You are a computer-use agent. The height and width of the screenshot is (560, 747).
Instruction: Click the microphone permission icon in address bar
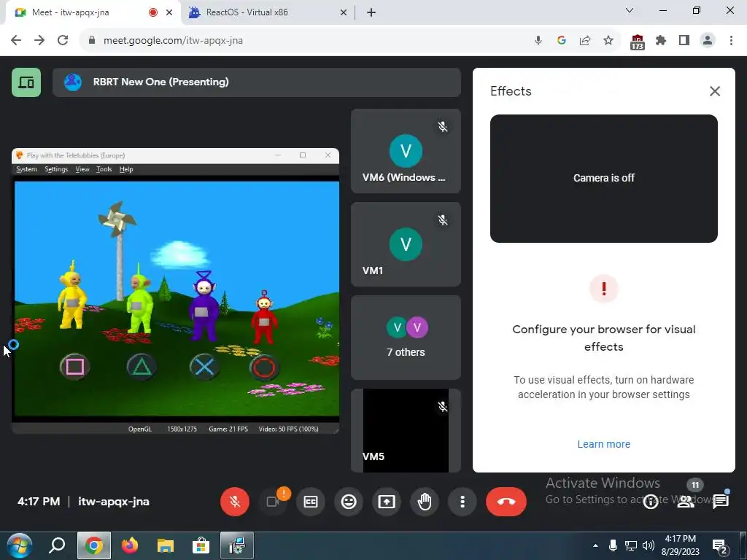(x=538, y=41)
